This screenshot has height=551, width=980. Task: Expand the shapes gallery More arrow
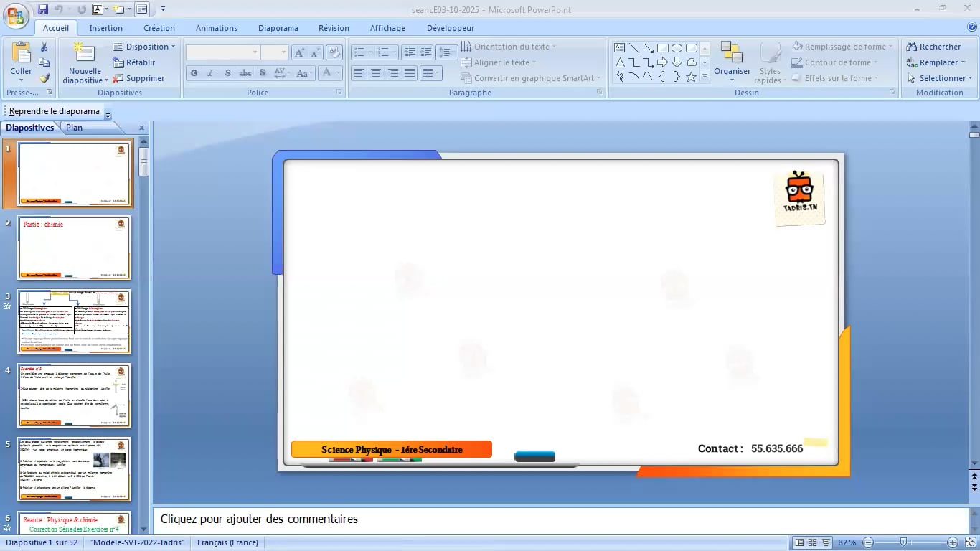(705, 77)
